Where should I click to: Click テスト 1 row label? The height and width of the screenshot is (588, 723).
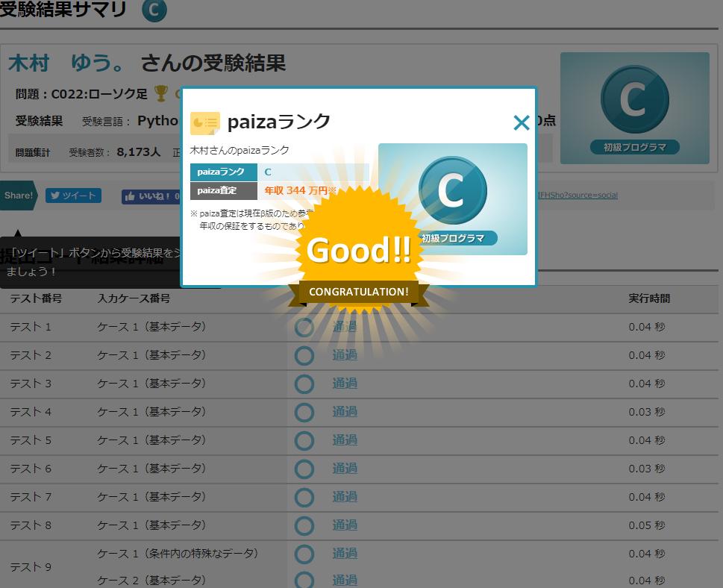pyautogui.click(x=31, y=327)
